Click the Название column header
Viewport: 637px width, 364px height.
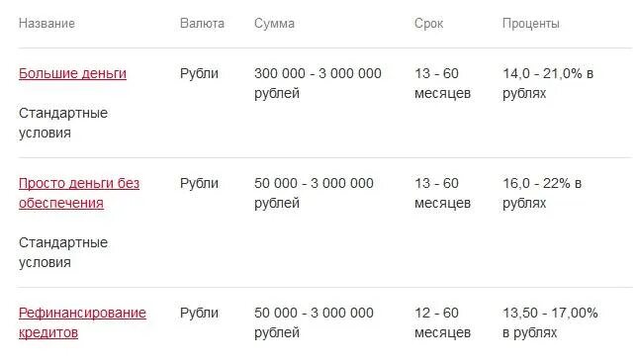46,23
